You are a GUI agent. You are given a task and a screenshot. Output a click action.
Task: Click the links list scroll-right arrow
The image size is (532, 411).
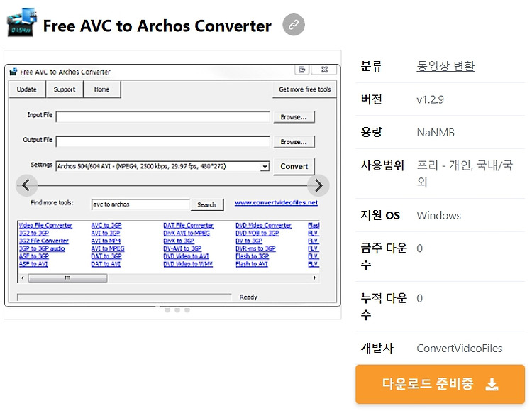pos(314,278)
